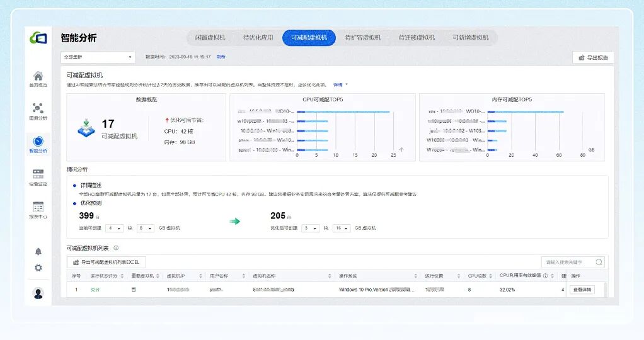Viewport: 644px width, 340px height.
Task: Select the 智能分析 sidebar icon
Action: (38, 144)
